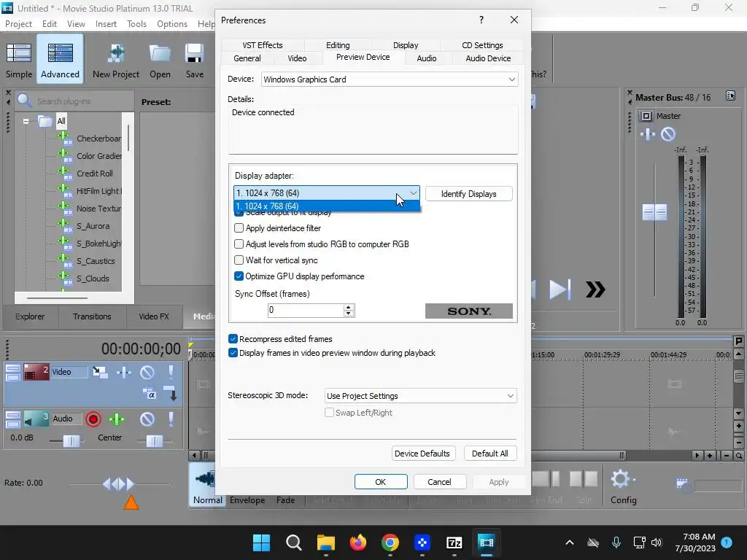Viewport: 747px width, 560px height.
Task: Select the Normal edit tool
Action: pos(207,485)
